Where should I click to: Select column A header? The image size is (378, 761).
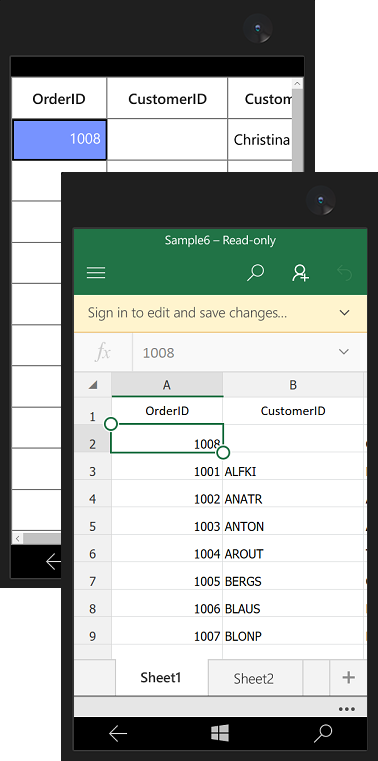click(x=167, y=385)
